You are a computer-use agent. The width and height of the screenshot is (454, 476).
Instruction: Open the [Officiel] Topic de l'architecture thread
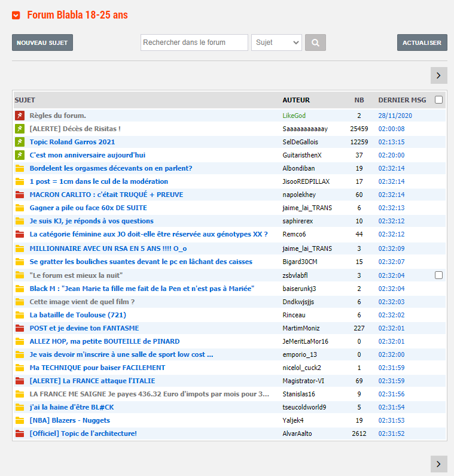[x=83, y=433]
